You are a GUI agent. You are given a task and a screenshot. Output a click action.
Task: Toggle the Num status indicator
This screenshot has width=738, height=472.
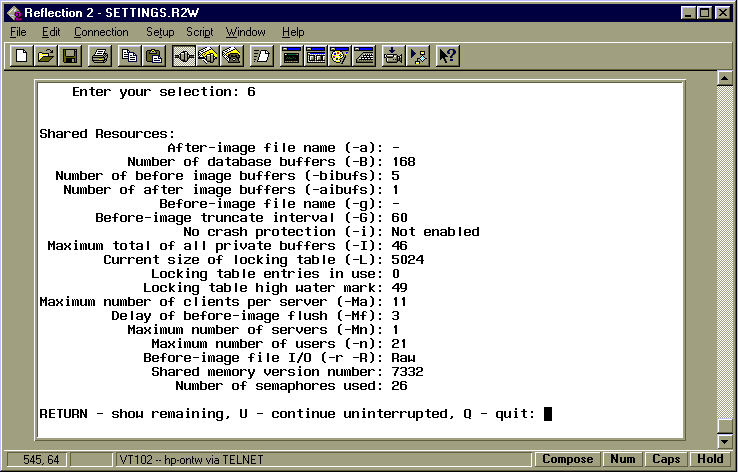(622, 459)
